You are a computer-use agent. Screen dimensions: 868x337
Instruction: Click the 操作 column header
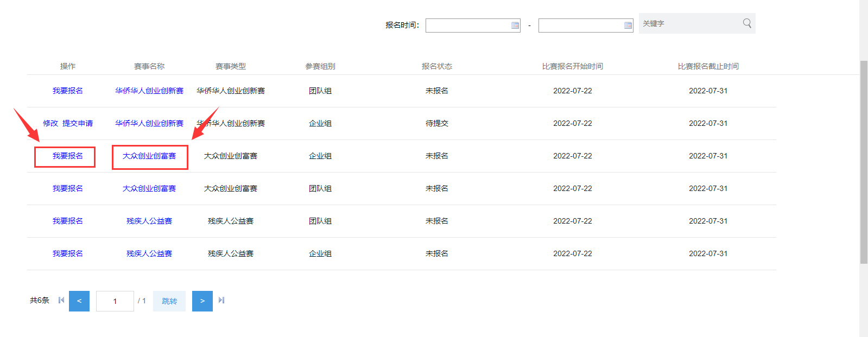(68, 66)
